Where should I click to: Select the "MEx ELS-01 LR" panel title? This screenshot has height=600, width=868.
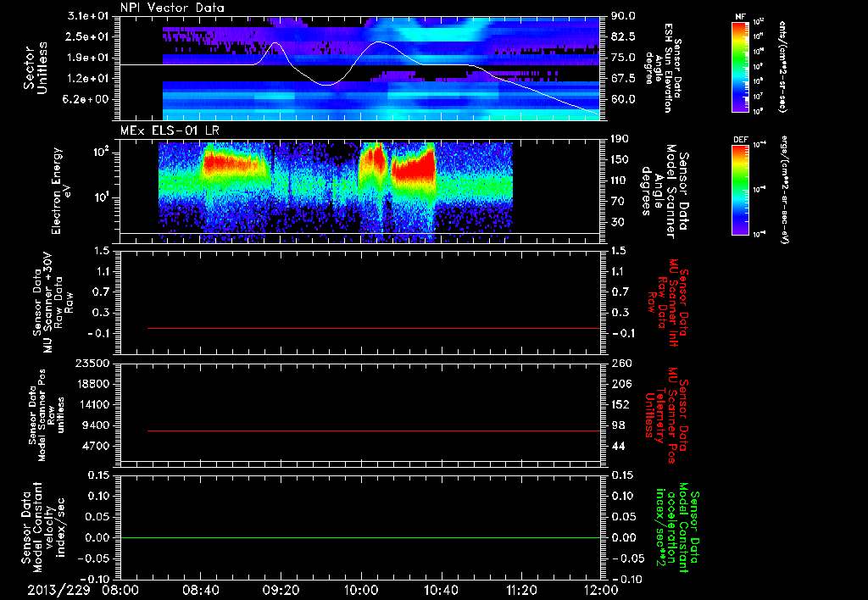point(170,131)
